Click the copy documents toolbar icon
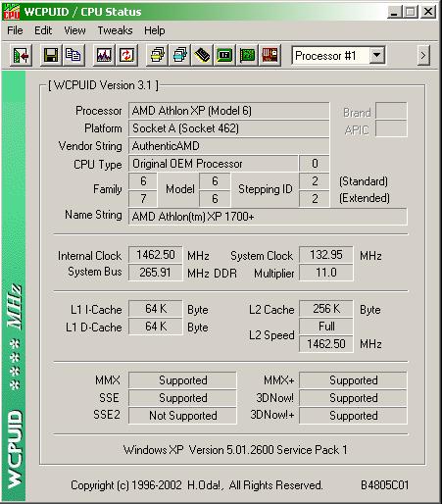 [x=74, y=56]
